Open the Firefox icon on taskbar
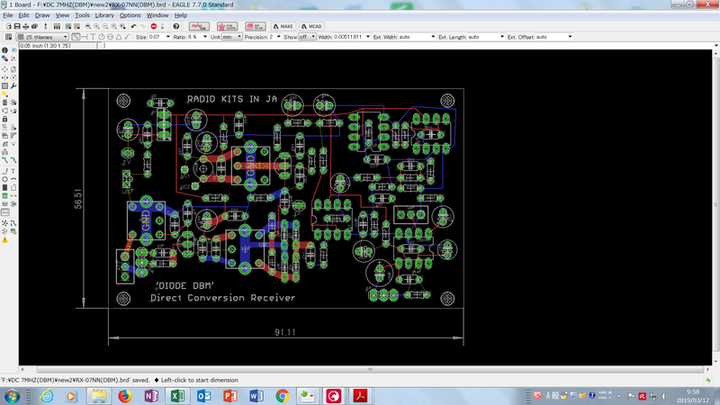 tap(125, 396)
